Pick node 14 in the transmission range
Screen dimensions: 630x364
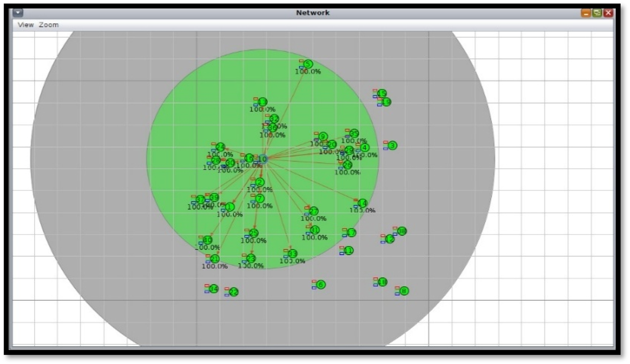tap(362, 203)
